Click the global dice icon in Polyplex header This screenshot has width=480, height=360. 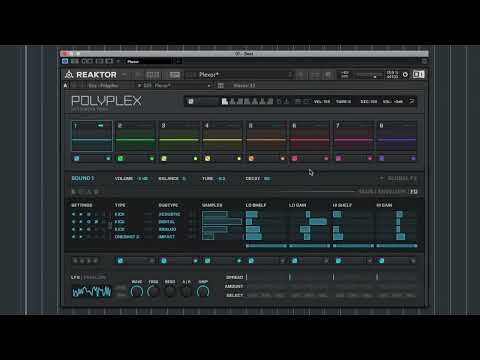(x=191, y=101)
